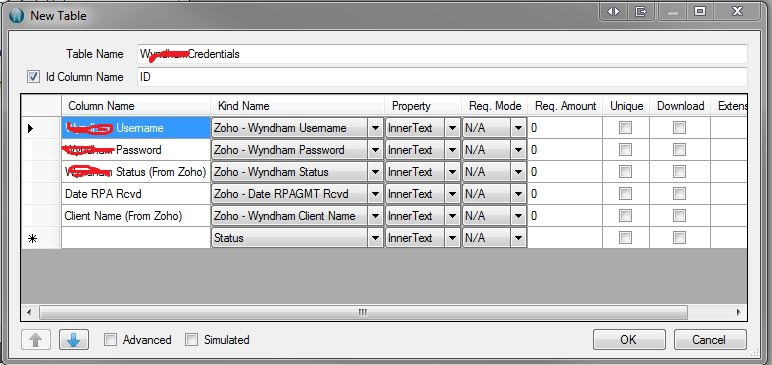Open Kind Name dropdown Zoho - Wyndham Client Name
This screenshot has height=365, width=772.
(376, 216)
